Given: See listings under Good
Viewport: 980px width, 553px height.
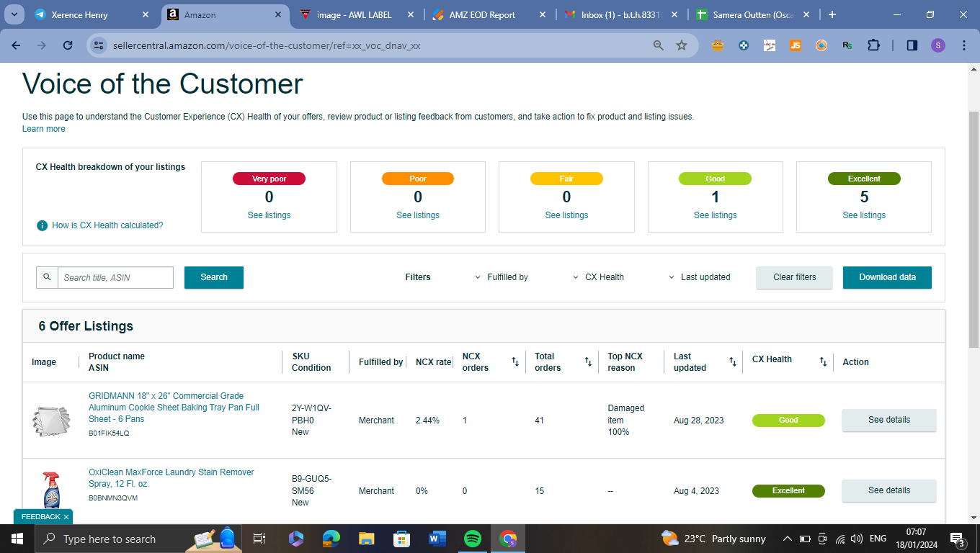Looking at the screenshot, I should (x=716, y=215).
